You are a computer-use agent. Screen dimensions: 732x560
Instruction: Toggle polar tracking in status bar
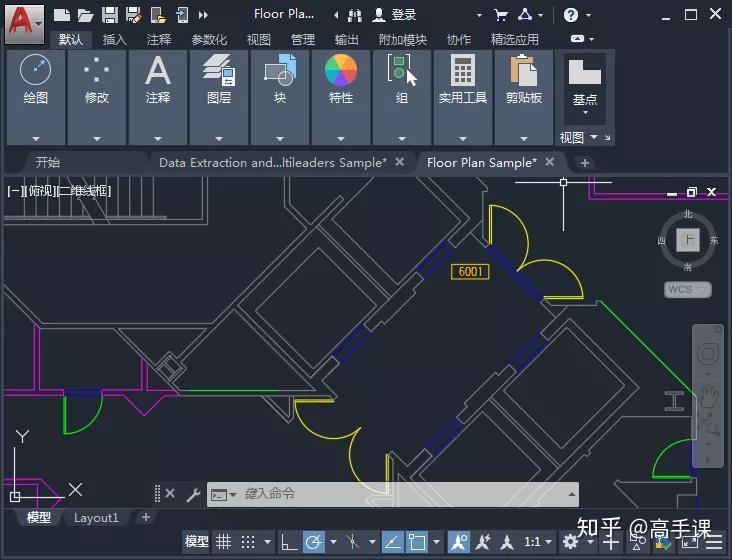(313, 542)
